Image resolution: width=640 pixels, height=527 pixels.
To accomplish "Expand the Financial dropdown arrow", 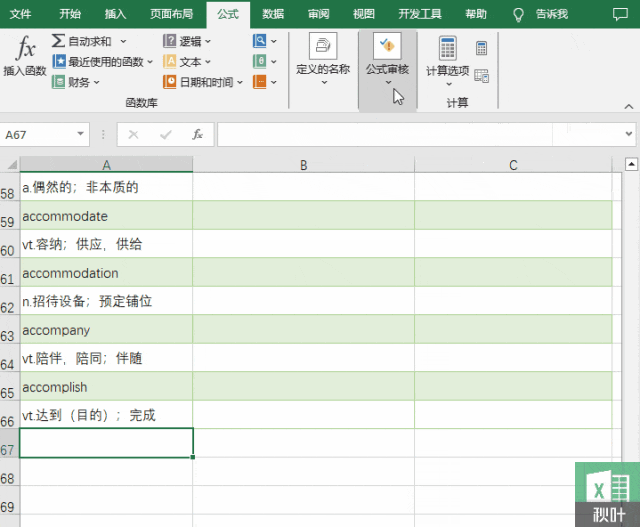I will [x=97, y=82].
